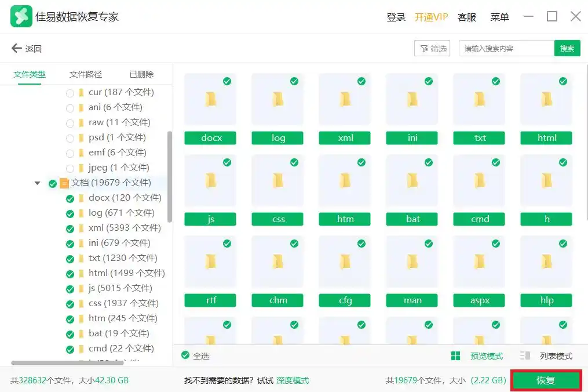588x392 pixels.
Task: Click the file tree vertical scrollbar
Action: click(x=169, y=176)
